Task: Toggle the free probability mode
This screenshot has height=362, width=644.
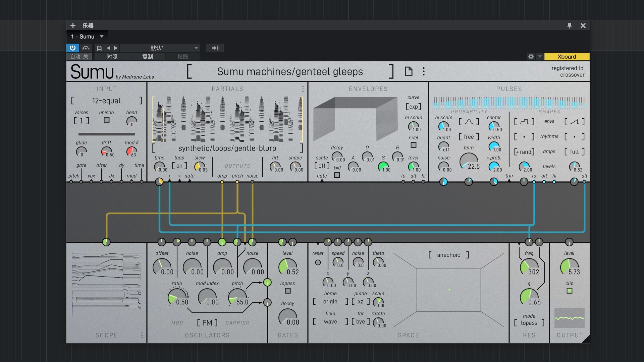Action: (469, 137)
